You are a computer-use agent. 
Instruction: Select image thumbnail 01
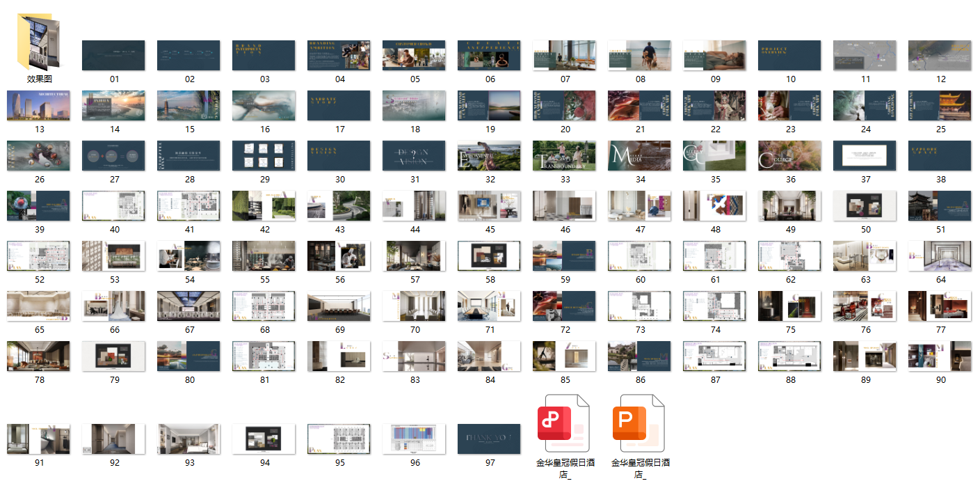coord(113,55)
